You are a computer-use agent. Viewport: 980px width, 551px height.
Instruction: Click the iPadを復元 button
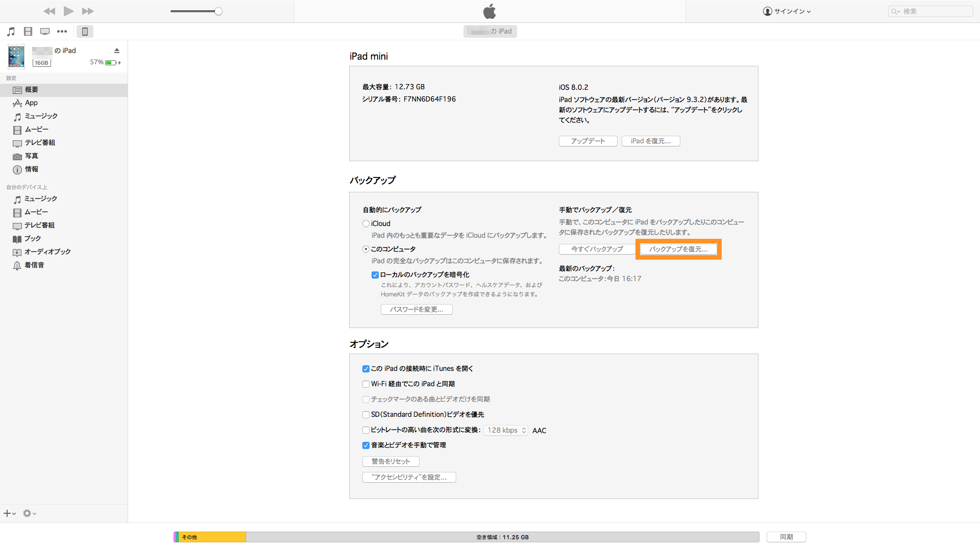[x=651, y=141]
